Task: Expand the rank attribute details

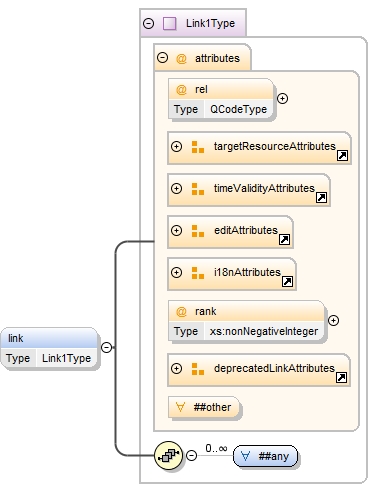Action: (x=333, y=320)
